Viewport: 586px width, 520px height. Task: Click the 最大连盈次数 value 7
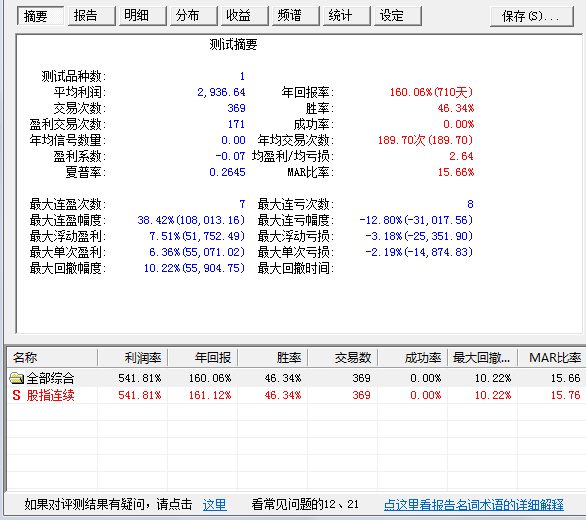(x=242, y=204)
